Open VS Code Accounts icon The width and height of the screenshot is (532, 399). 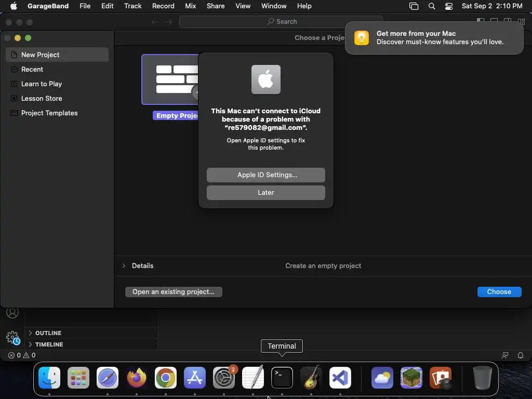[x=12, y=312]
